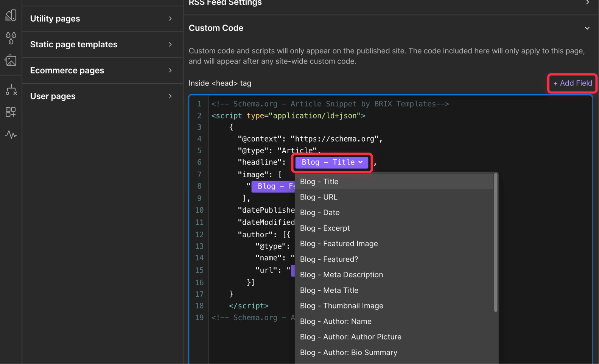This screenshot has height=364, width=599.
Task: Choose Blog - Meta Title option
Action: coord(394,290)
